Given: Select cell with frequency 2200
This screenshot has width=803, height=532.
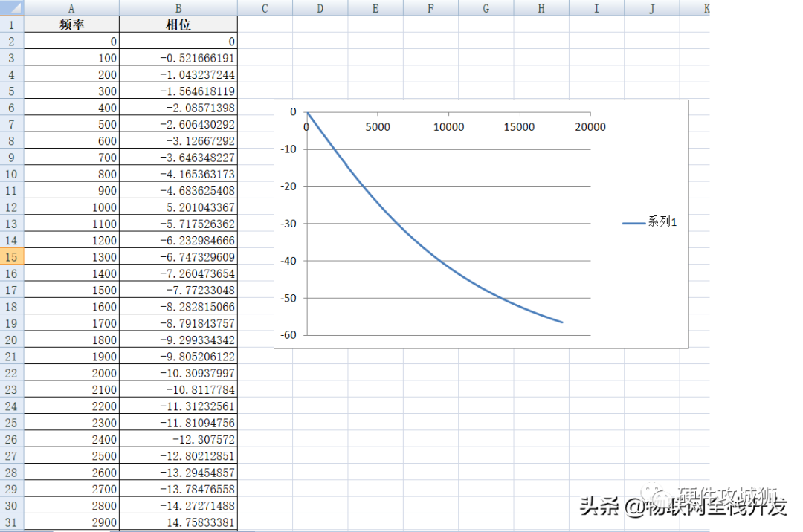Looking at the screenshot, I should (71, 406).
